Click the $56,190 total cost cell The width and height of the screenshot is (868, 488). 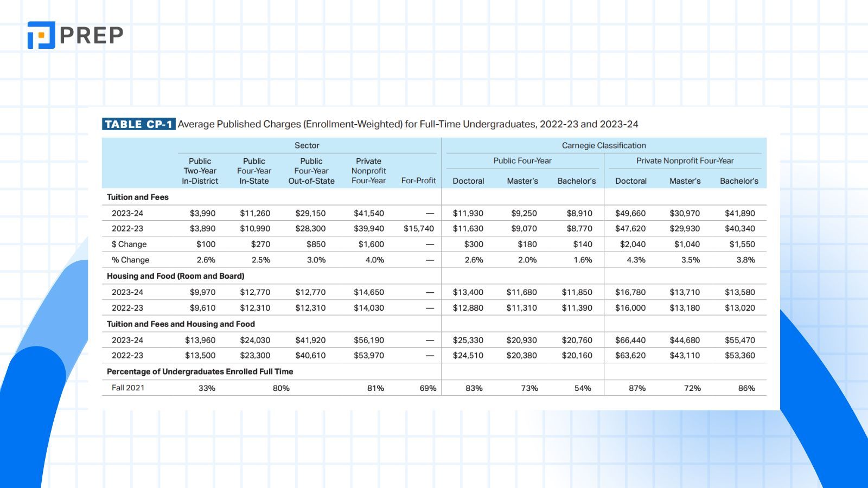pos(369,340)
